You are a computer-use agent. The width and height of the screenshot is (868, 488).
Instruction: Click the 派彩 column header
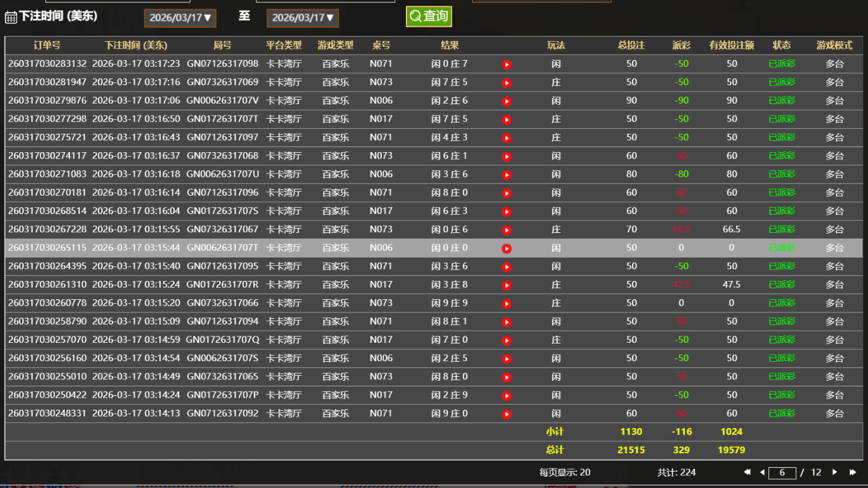pos(681,45)
